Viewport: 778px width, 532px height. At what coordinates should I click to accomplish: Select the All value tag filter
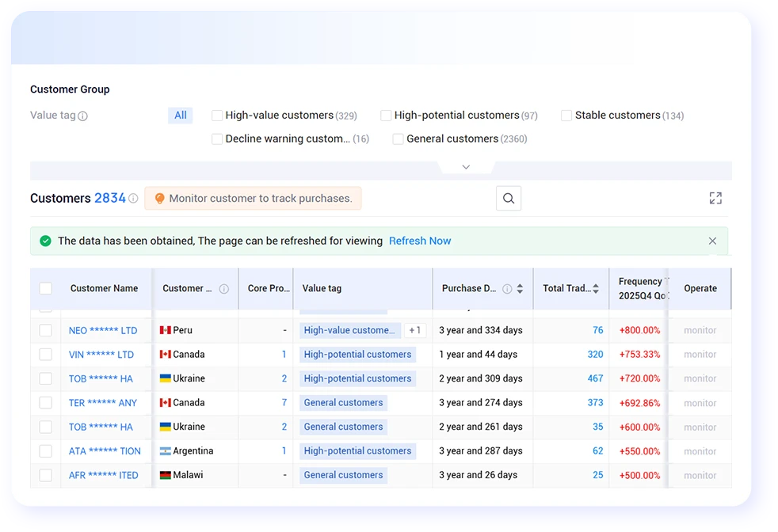(x=180, y=116)
